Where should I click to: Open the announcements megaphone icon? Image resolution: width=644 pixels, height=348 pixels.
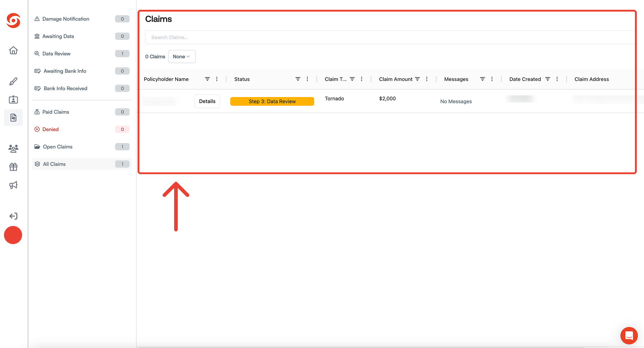tap(13, 185)
